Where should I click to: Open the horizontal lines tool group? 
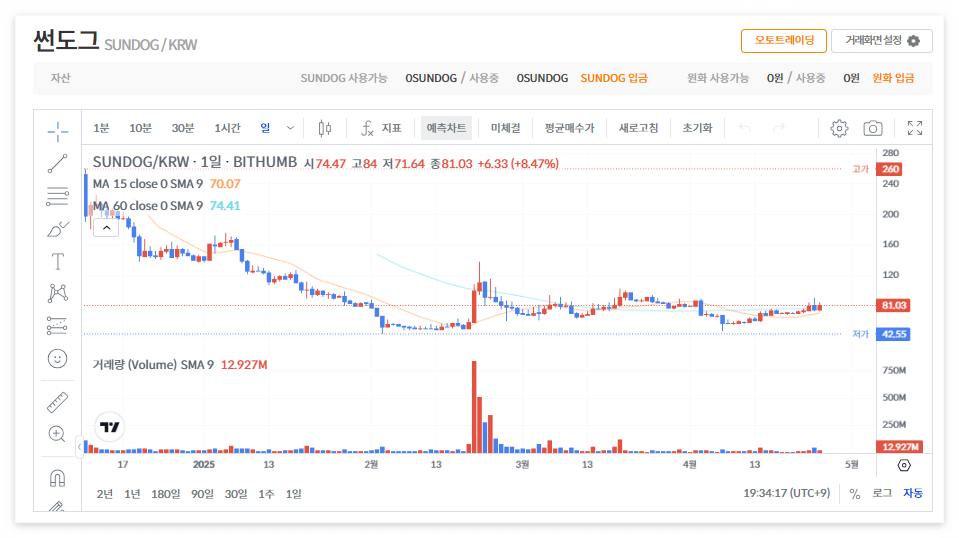point(57,196)
